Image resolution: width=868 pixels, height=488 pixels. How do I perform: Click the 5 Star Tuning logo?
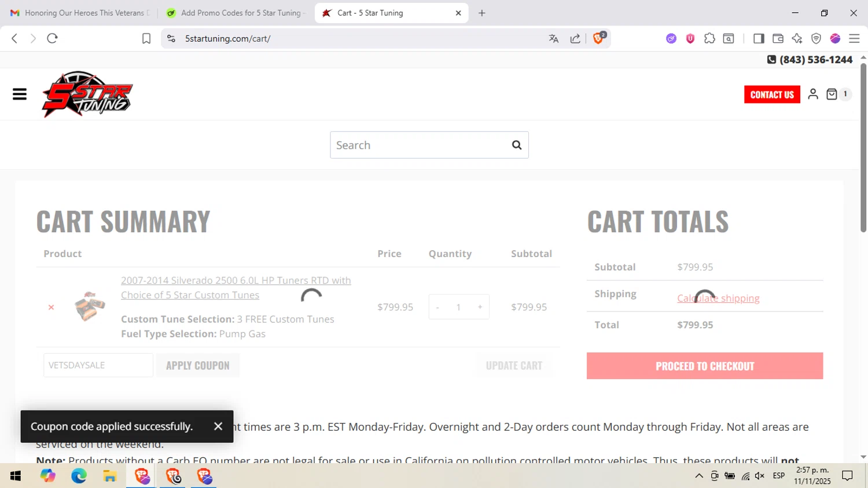click(87, 94)
